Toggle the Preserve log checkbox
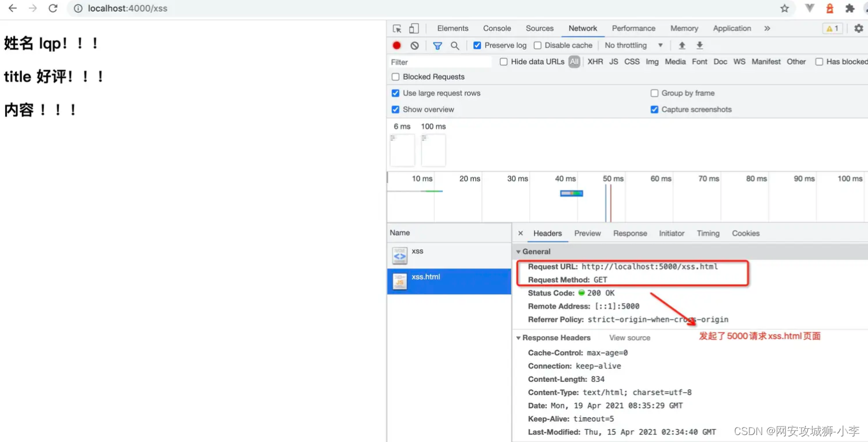Image resolution: width=868 pixels, height=442 pixels. pyautogui.click(x=477, y=45)
